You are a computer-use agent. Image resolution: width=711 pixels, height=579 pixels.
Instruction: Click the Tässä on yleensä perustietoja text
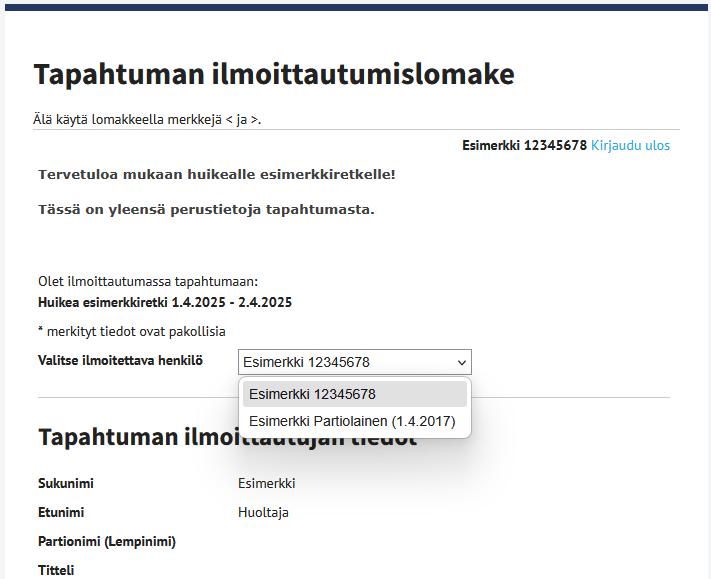tap(206, 210)
